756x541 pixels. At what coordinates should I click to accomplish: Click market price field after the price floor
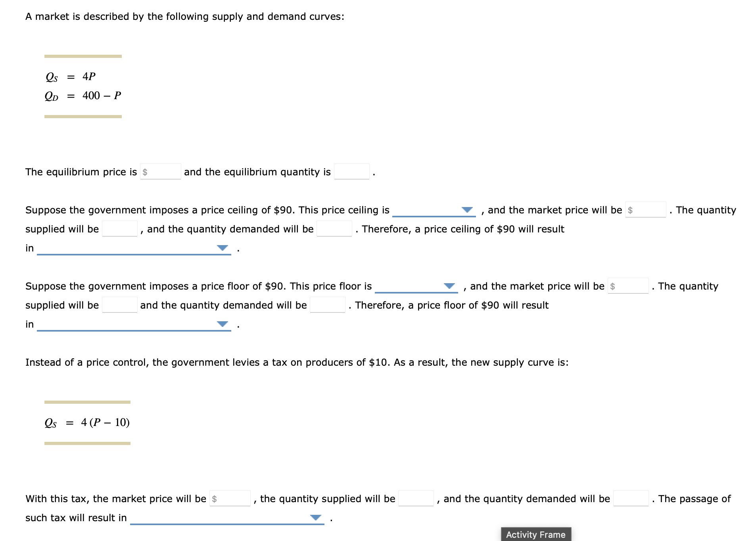click(x=629, y=286)
